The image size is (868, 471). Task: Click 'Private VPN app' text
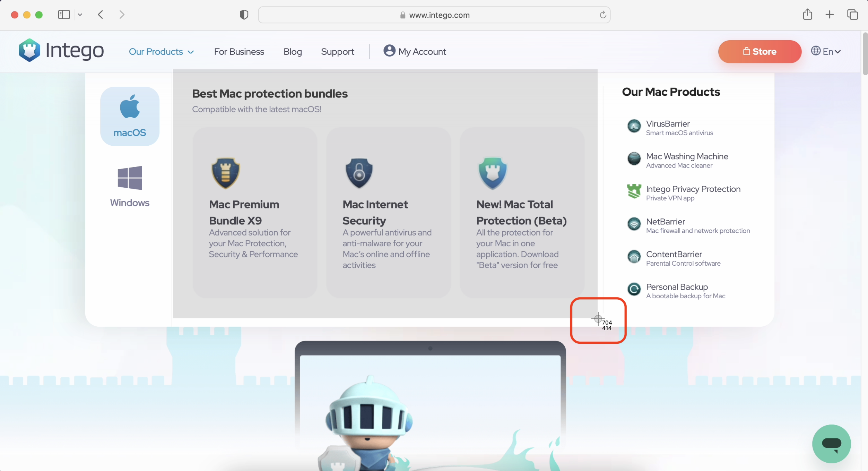670,198
